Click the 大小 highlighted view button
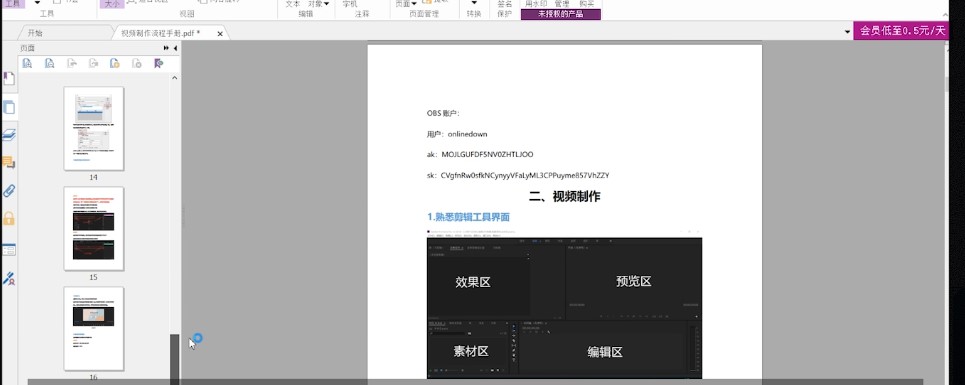The width and height of the screenshot is (965, 385). pyautogui.click(x=111, y=4)
